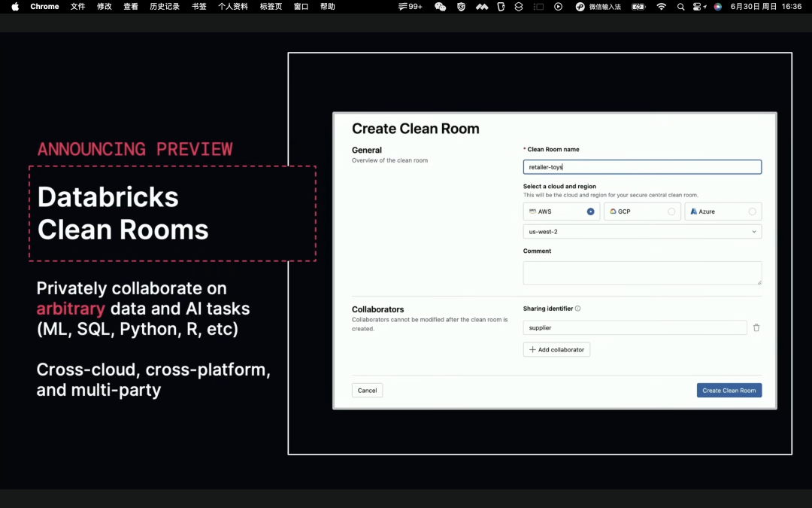This screenshot has width=812, height=508.
Task: Open Siri from menu bar
Action: (x=718, y=7)
